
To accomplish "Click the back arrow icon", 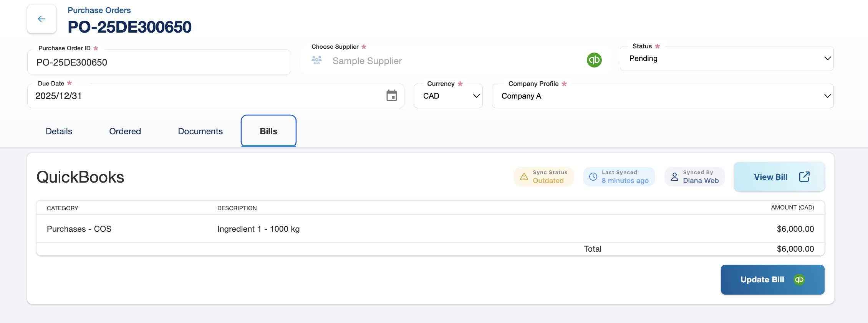I will tap(41, 19).
